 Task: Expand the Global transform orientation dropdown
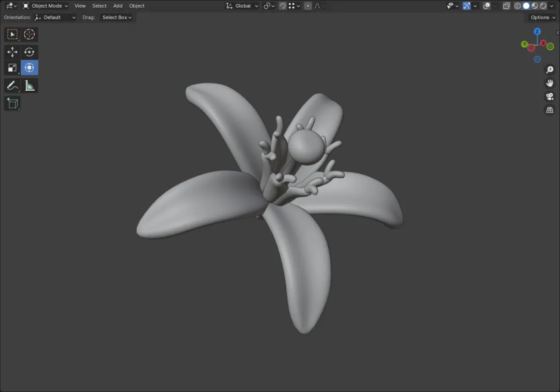[x=242, y=6]
